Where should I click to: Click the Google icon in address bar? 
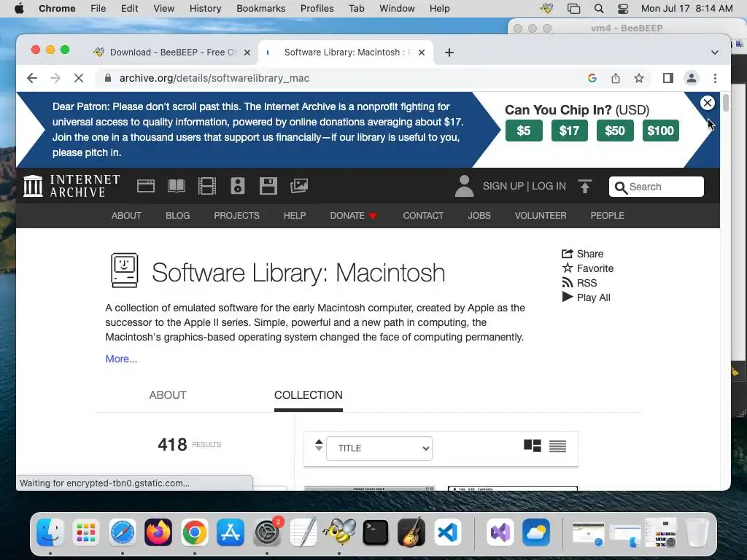[x=592, y=78]
